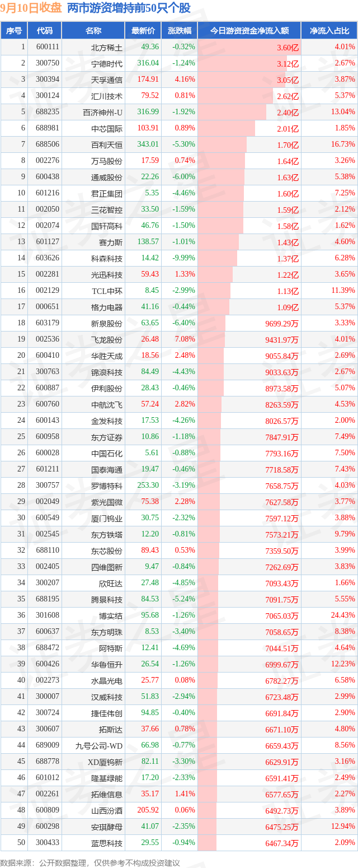Image resolution: width=358 pixels, height=868 pixels.
Task: Select stock name 捷佳伟创
Action: click(107, 713)
